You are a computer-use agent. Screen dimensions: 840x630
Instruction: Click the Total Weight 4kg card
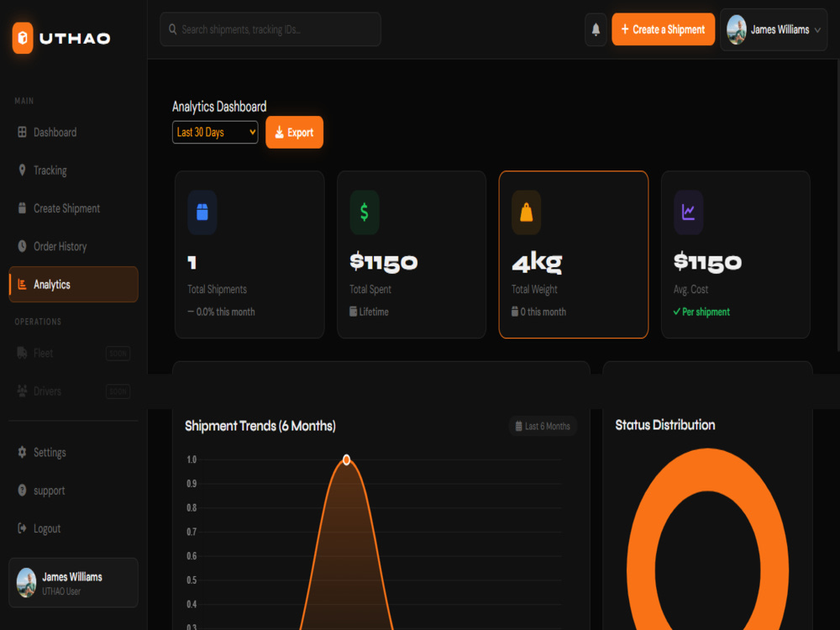[x=573, y=255]
